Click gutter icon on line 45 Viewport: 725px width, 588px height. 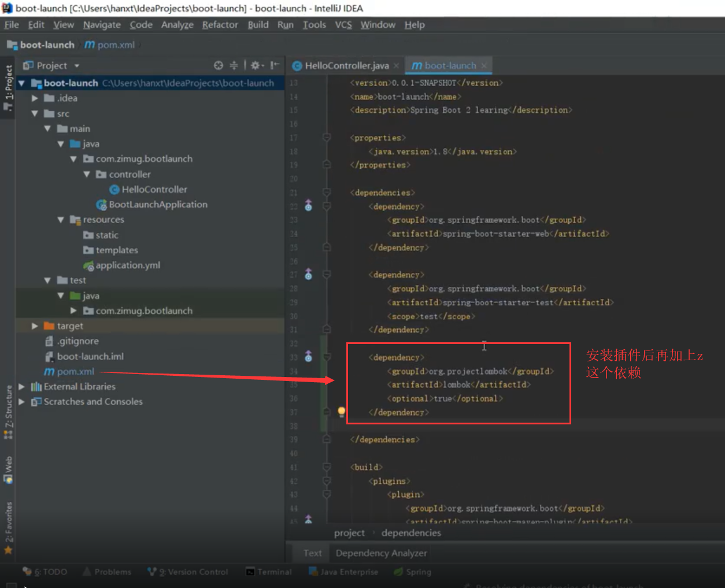coord(308,519)
